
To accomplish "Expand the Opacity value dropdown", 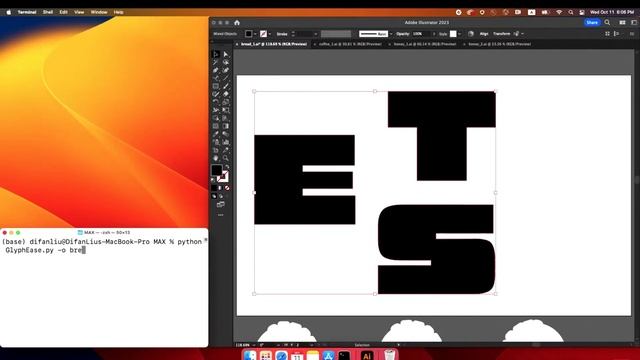I will click(x=434, y=34).
